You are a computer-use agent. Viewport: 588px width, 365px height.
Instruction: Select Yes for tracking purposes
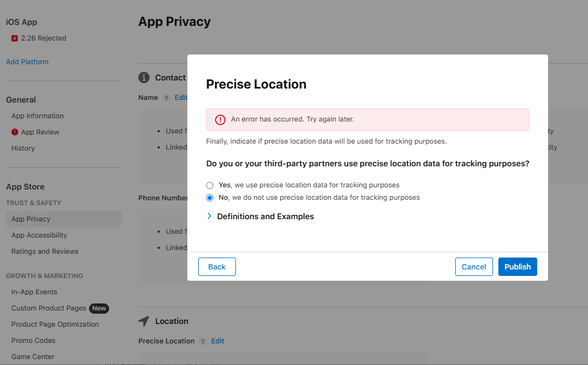click(210, 185)
